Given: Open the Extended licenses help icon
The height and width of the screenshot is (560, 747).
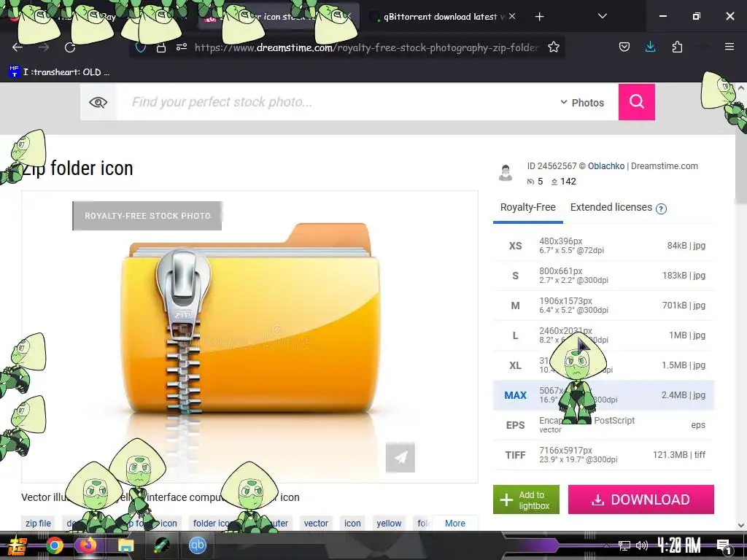Looking at the screenshot, I should pyautogui.click(x=661, y=209).
